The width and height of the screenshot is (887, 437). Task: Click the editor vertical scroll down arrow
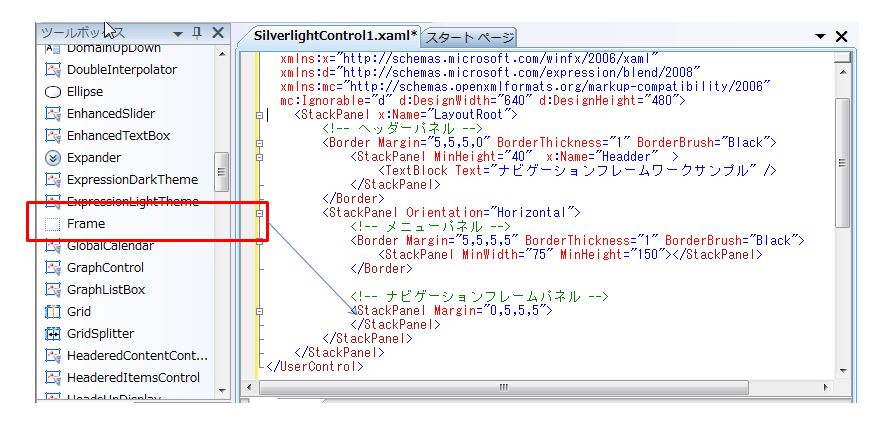pyautogui.click(x=843, y=370)
